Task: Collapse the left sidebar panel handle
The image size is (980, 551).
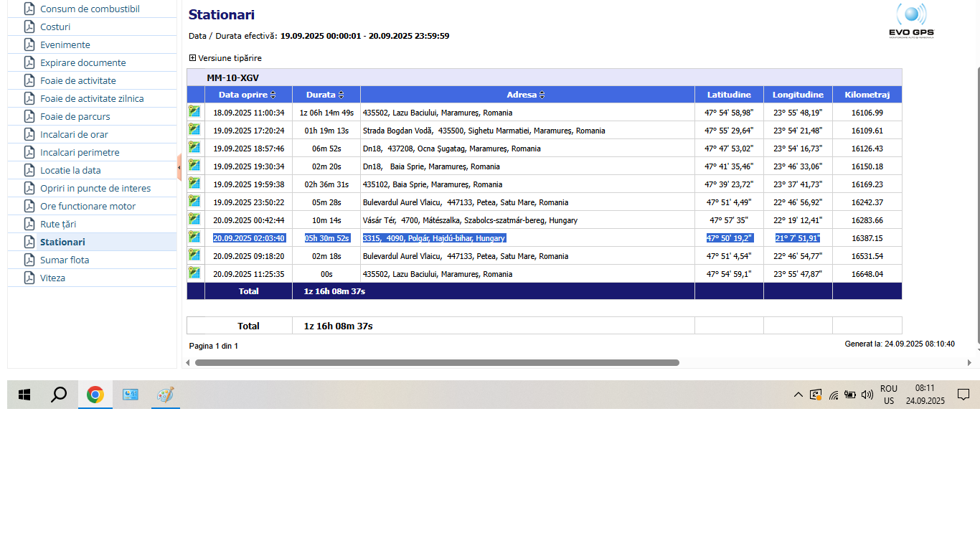Action: pyautogui.click(x=179, y=167)
